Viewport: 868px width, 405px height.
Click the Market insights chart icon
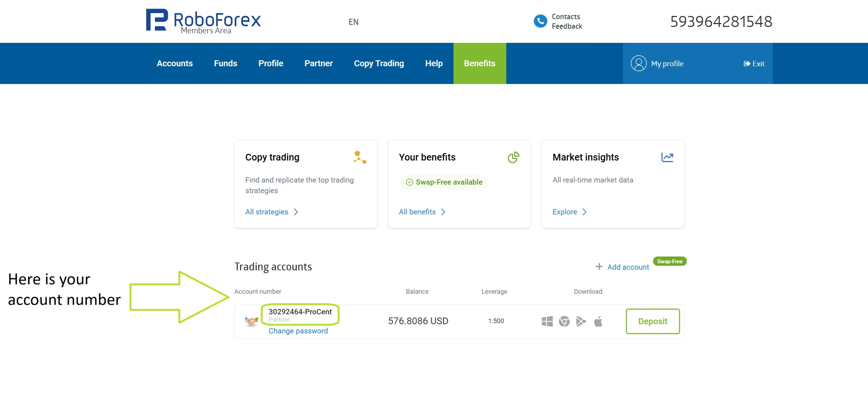(667, 157)
